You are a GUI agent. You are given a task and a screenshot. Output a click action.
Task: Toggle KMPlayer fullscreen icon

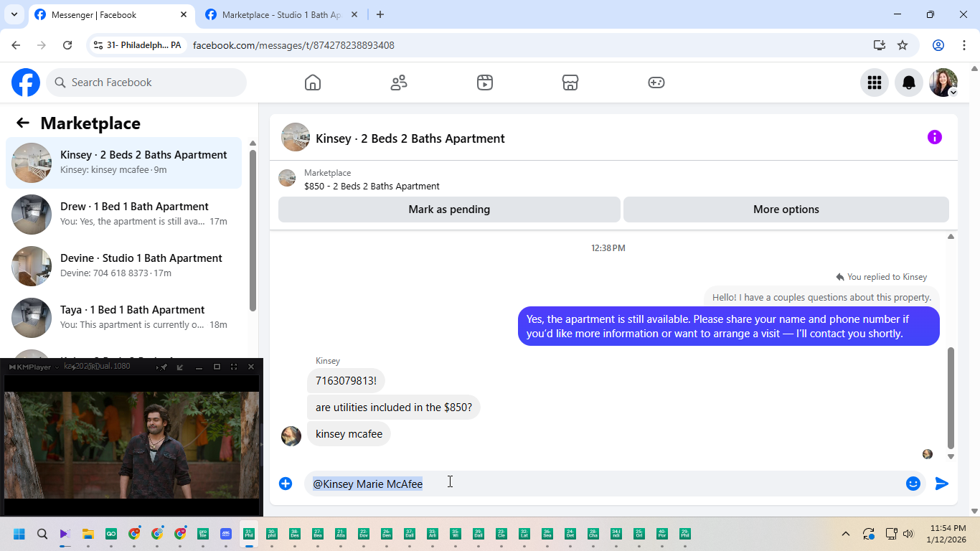coord(234,367)
